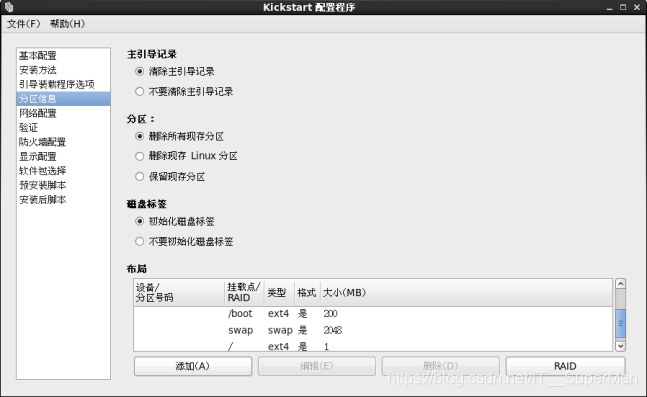Open 网络配置 in the sidebar
Image resolution: width=647 pixels, height=397 pixels.
[x=64, y=113]
